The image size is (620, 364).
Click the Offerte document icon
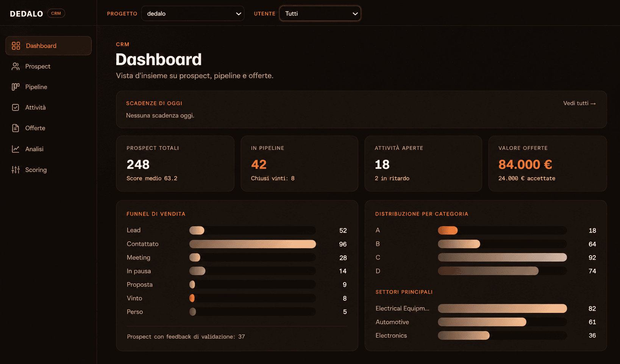pyautogui.click(x=16, y=128)
